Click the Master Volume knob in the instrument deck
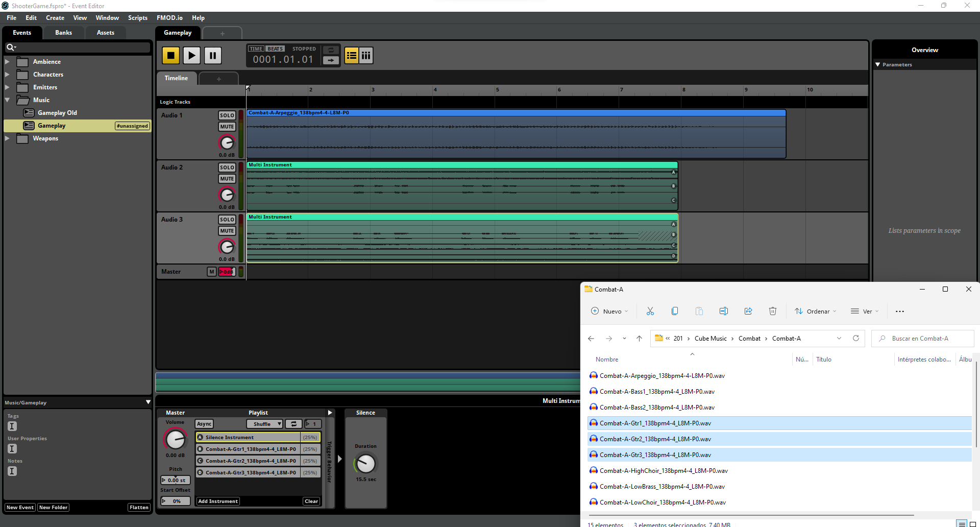This screenshot has height=527, width=980. [x=175, y=439]
